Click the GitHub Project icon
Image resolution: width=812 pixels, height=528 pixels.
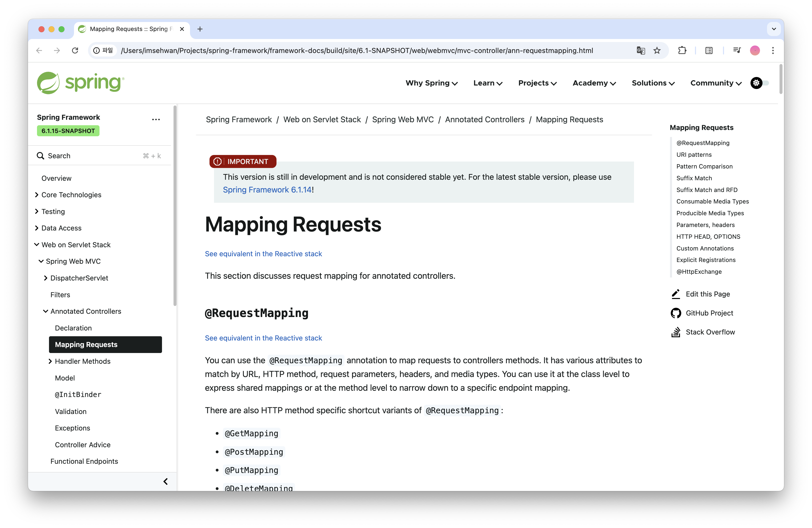(x=675, y=313)
